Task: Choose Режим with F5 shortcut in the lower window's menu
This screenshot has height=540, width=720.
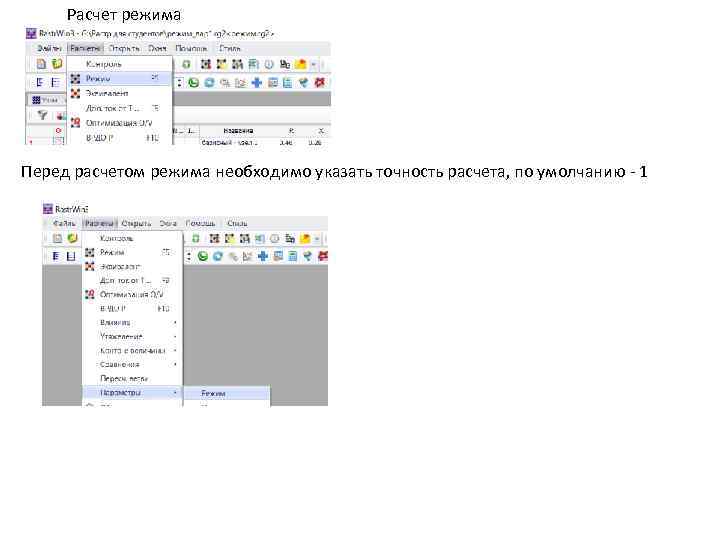Action: (132, 252)
